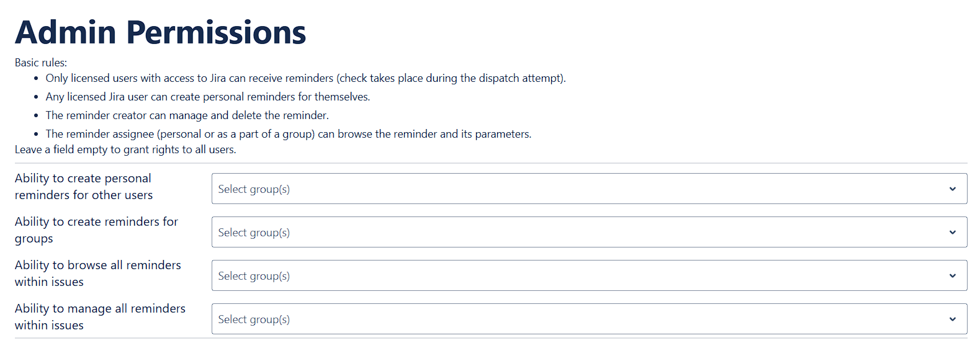Viewport: 980px width, 361px height.
Task: Expand chevron for create reminders for groups
Action: (x=952, y=233)
